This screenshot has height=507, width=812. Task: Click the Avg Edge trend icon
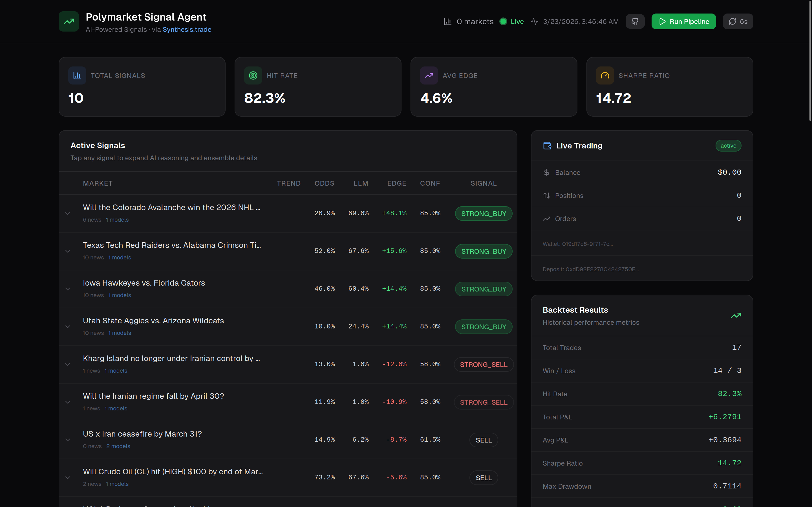tap(429, 75)
